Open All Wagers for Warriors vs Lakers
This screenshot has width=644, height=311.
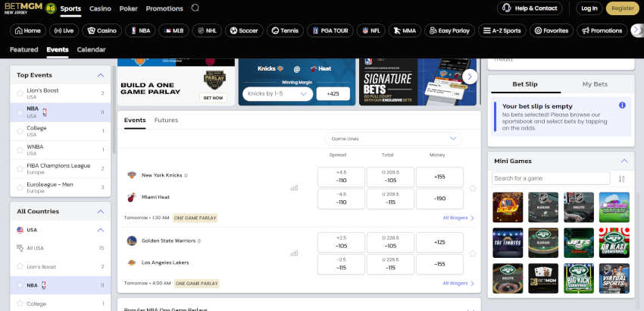point(458,283)
